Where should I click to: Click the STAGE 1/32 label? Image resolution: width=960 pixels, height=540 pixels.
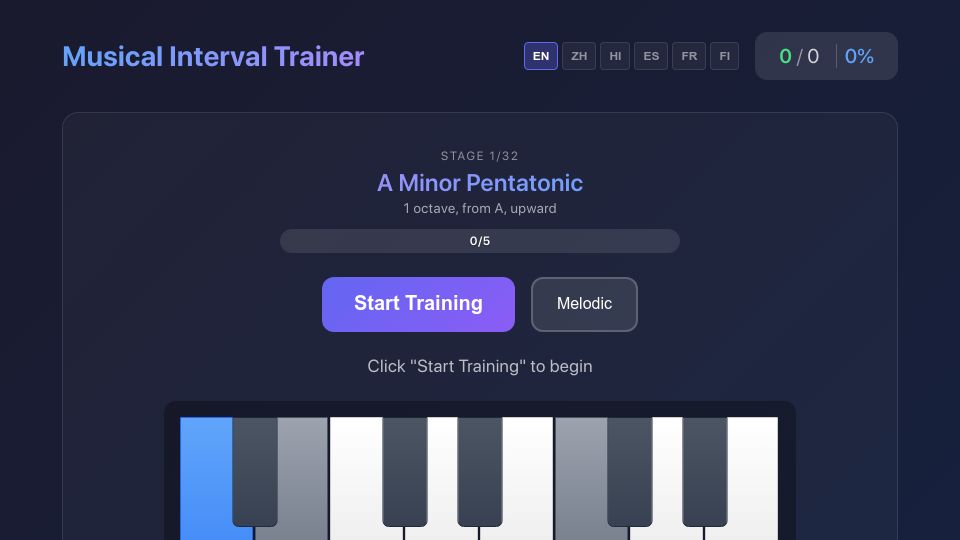pos(479,156)
